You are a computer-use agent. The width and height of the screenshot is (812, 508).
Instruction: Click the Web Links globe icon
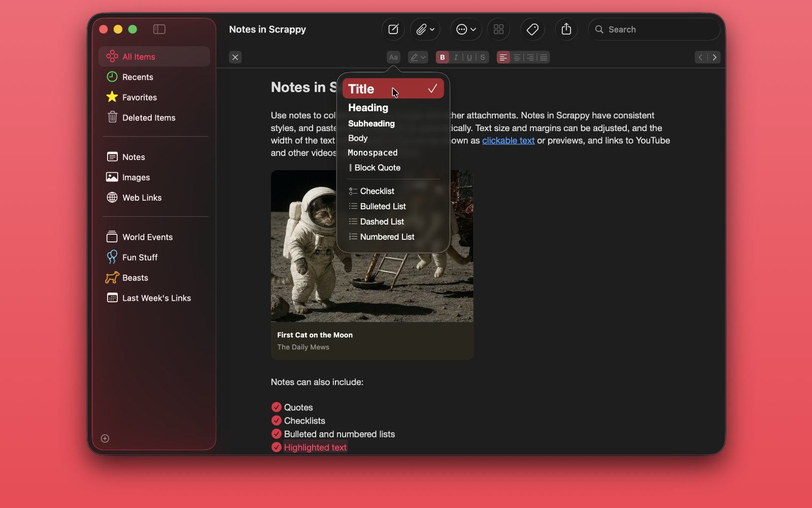pyautogui.click(x=112, y=198)
